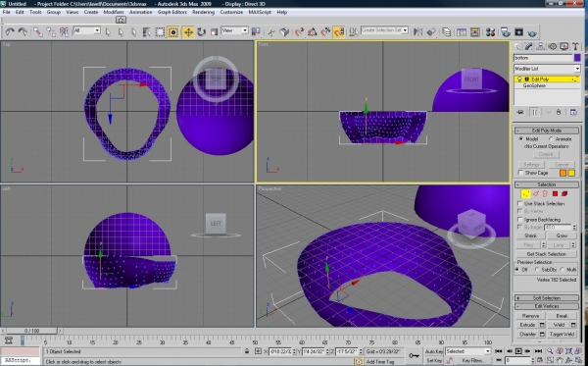Open the Material Editor spheres icon

(490, 32)
